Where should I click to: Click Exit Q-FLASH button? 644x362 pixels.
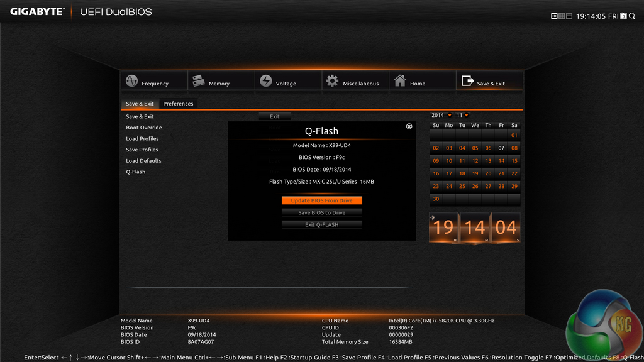coord(321,224)
